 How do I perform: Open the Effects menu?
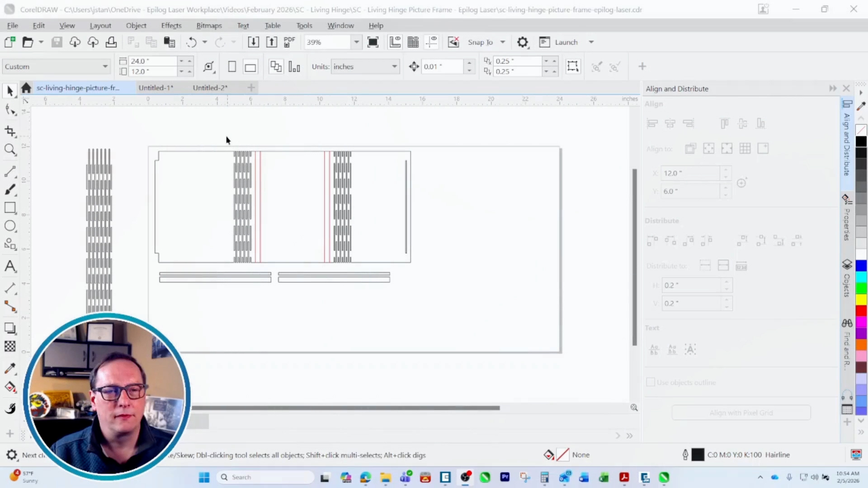click(171, 26)
